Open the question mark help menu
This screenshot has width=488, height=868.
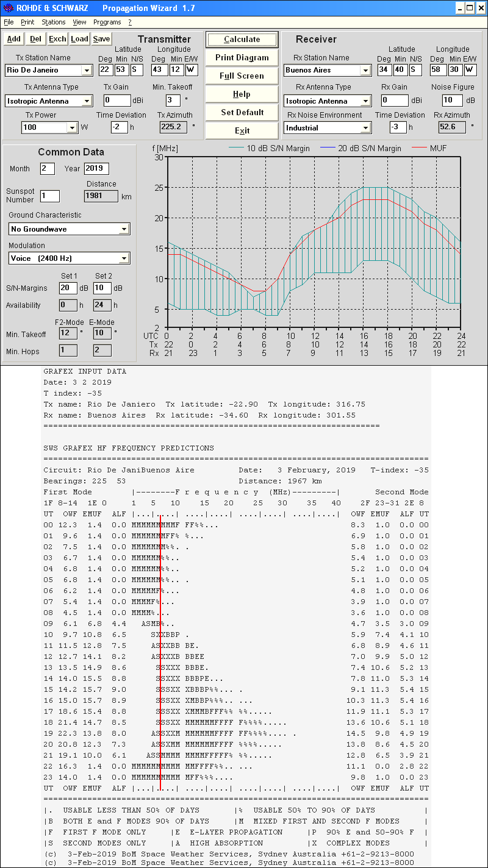tap(130, 22)
